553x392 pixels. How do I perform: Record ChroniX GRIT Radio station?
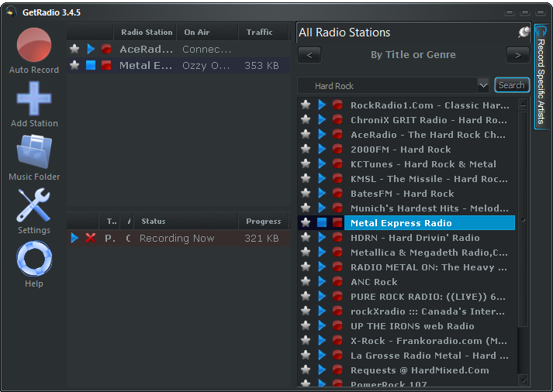(337, 120)
